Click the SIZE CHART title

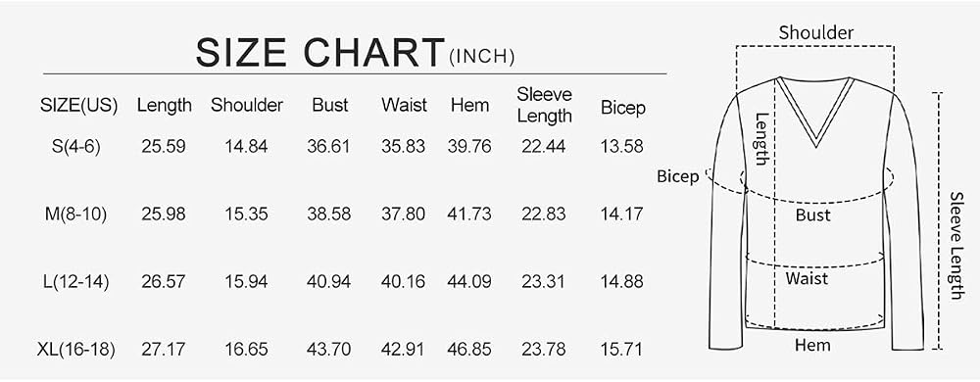[x=320, y=53]
